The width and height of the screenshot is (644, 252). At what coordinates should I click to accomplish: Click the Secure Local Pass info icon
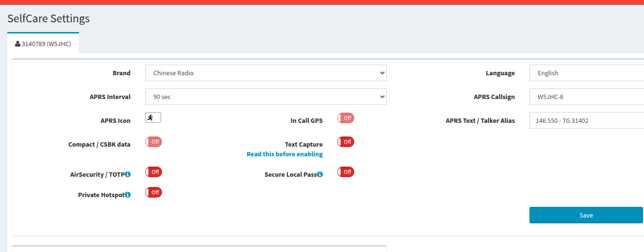click(x=320, y=174)
